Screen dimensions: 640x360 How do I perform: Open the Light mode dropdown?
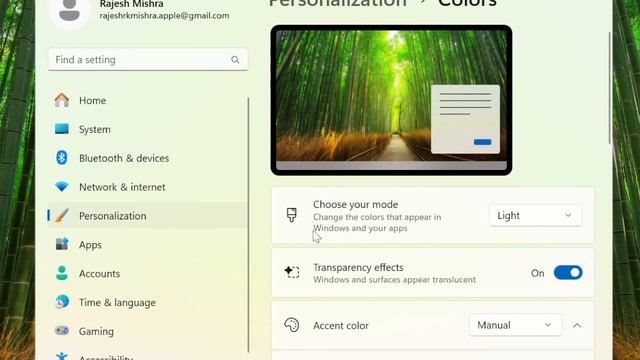point(535,215)
